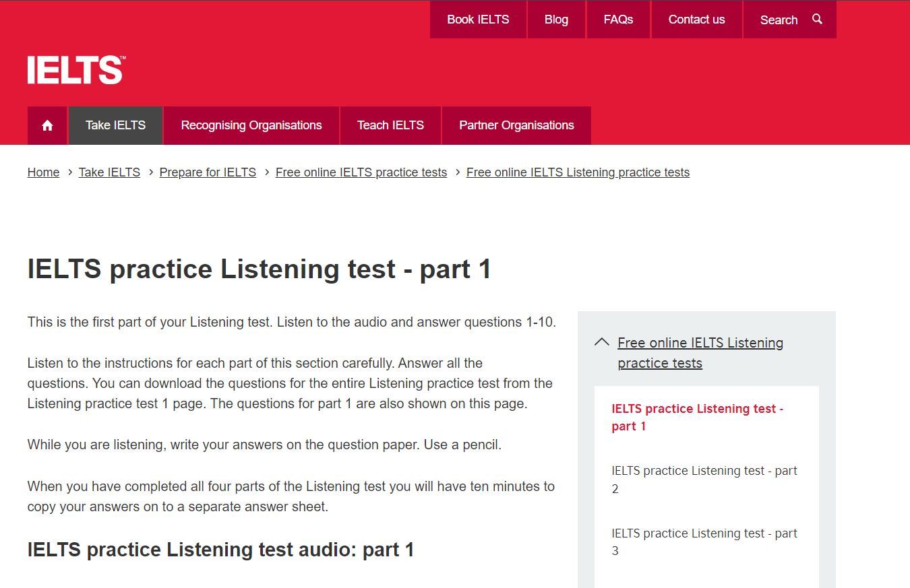Follow the Take IELTS breadcrumb link
The image size is (910, 588).
(109, 172)
